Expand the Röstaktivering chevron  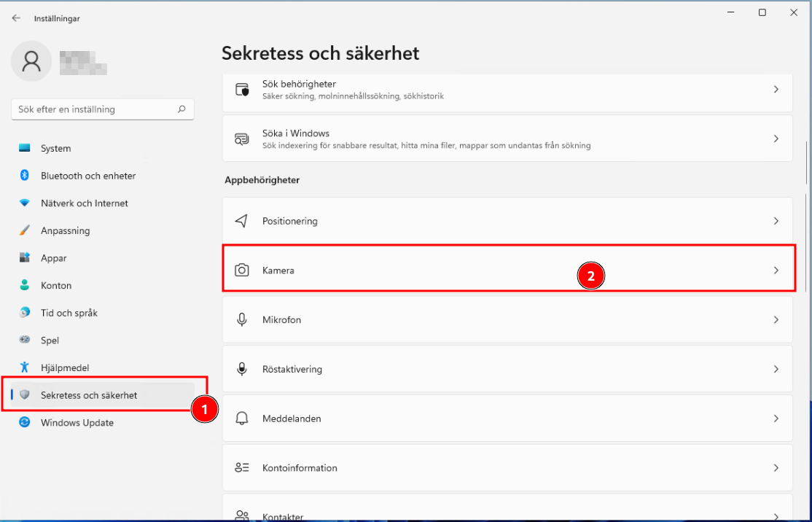pyautogui.click(x=776, y=369)
